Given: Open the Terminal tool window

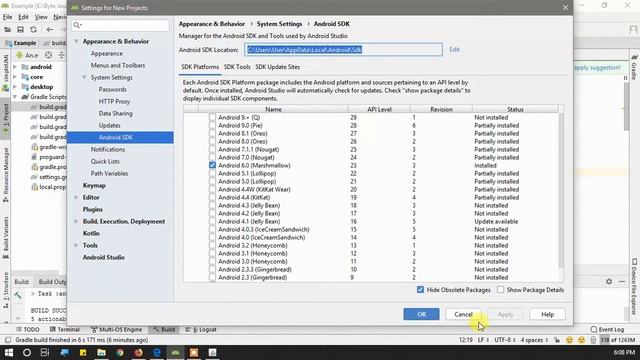Looking at the screenshot, I should point(64,329).
